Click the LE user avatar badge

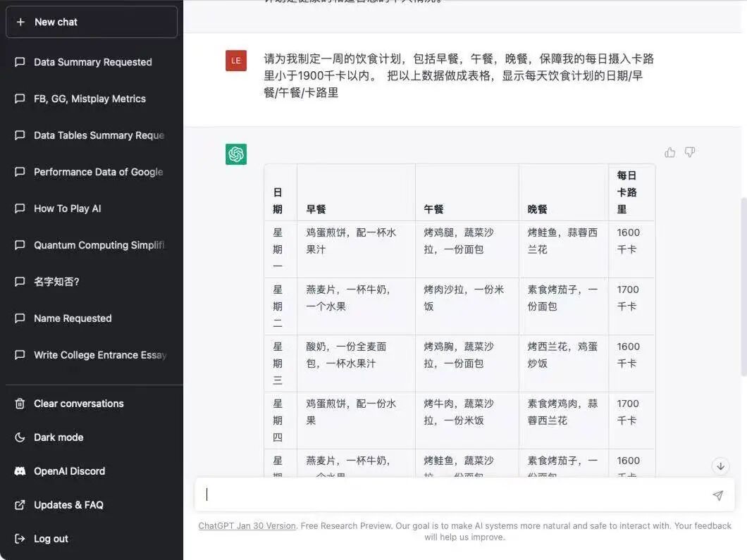235,61
